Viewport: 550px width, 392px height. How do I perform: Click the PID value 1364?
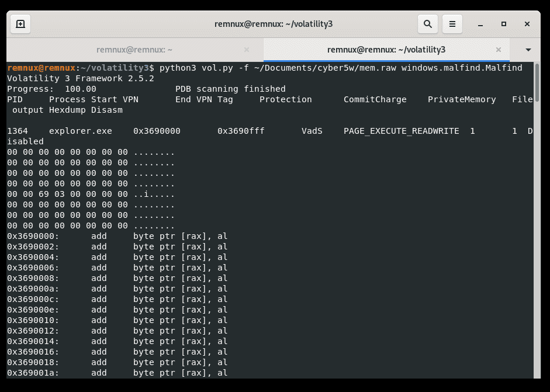[18, 131]
